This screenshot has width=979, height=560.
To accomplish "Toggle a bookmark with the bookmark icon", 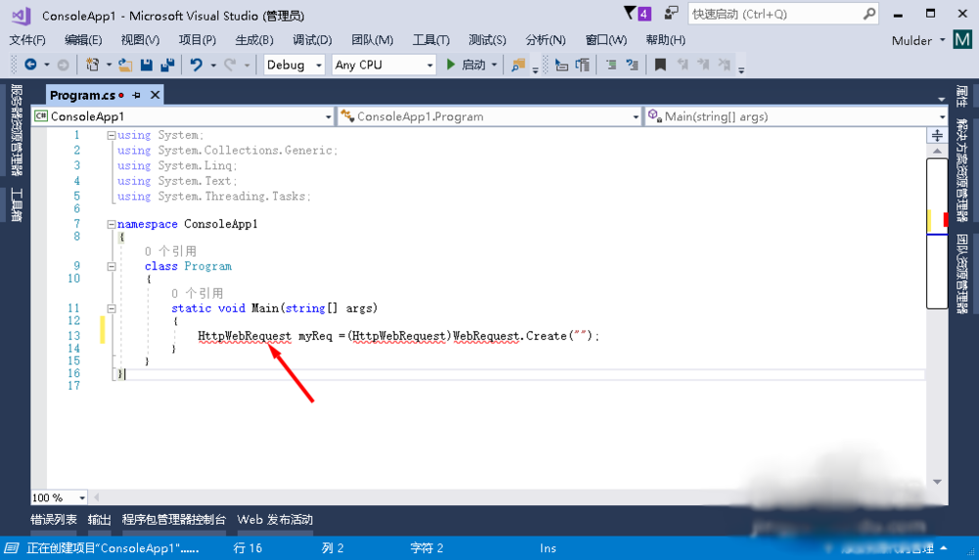I will point(661,65).
